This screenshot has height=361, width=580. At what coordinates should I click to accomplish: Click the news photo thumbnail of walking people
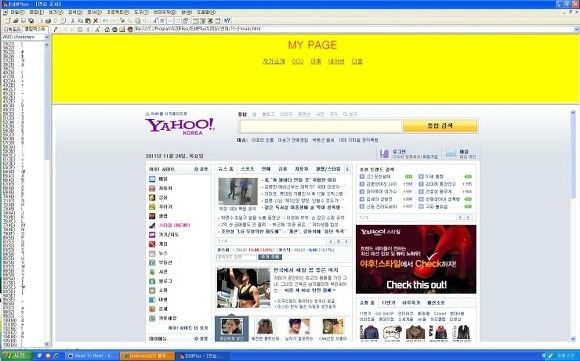[238, 192]
